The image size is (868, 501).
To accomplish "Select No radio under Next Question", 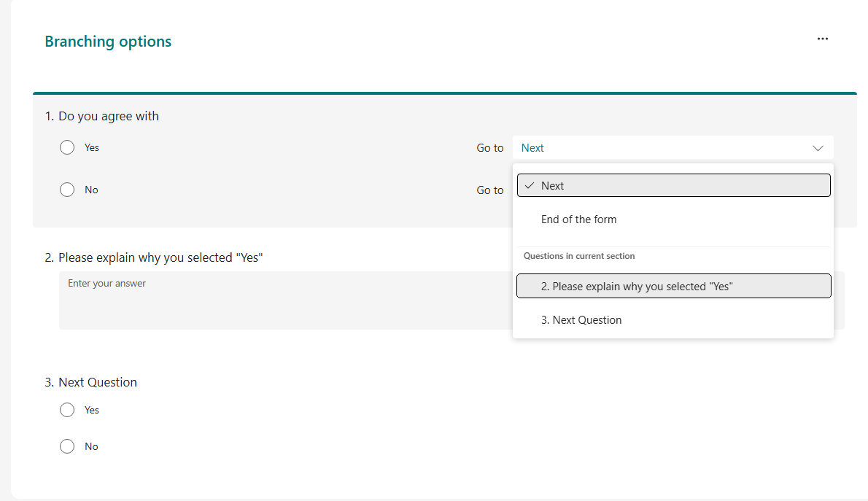I will coord(67,446).
